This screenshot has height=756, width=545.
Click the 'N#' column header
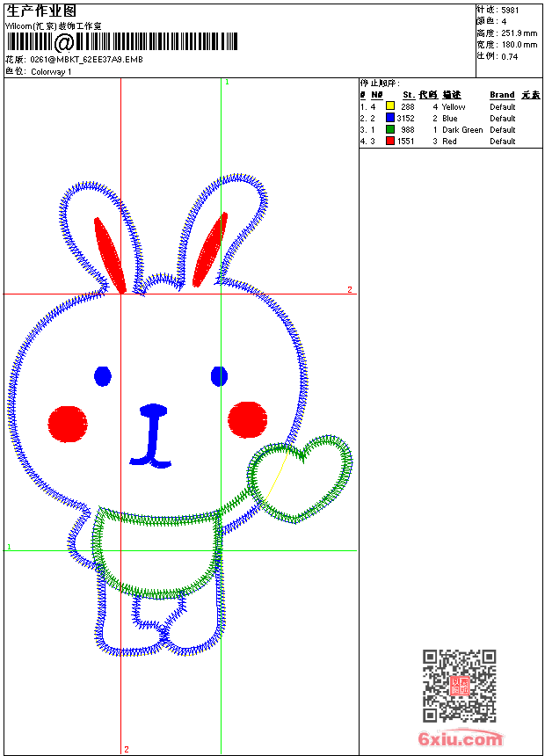pos(377,95)
